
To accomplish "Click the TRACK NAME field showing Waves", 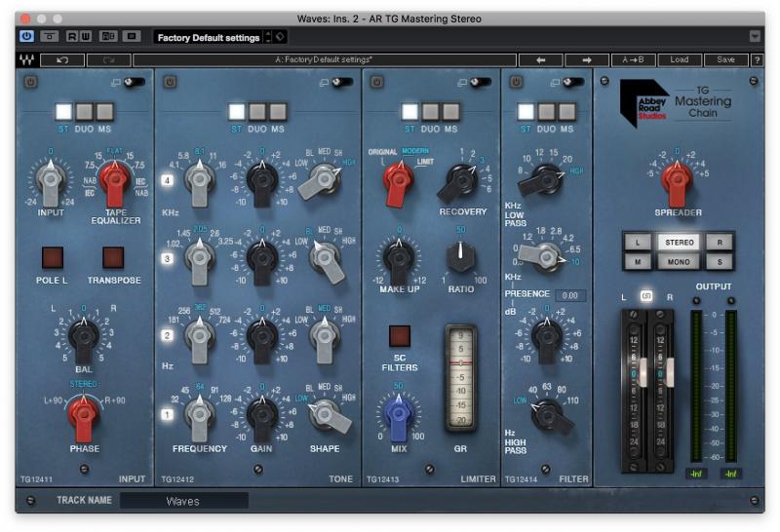I will tap(183, 501).
